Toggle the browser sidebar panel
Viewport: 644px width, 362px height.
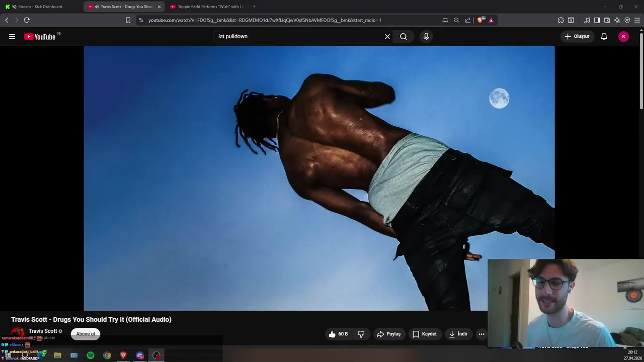pos(597,20)
